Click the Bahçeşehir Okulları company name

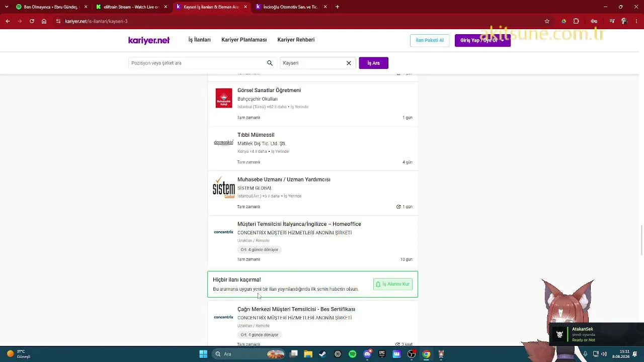point(258,99)
